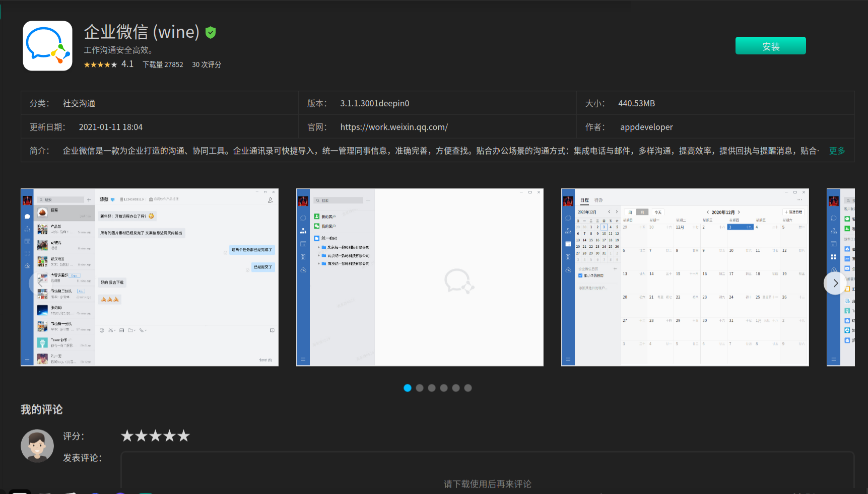Screen dimensions: 868x494
Task: Click the tagline 工作沟通安全高效。
Action: 118,50
